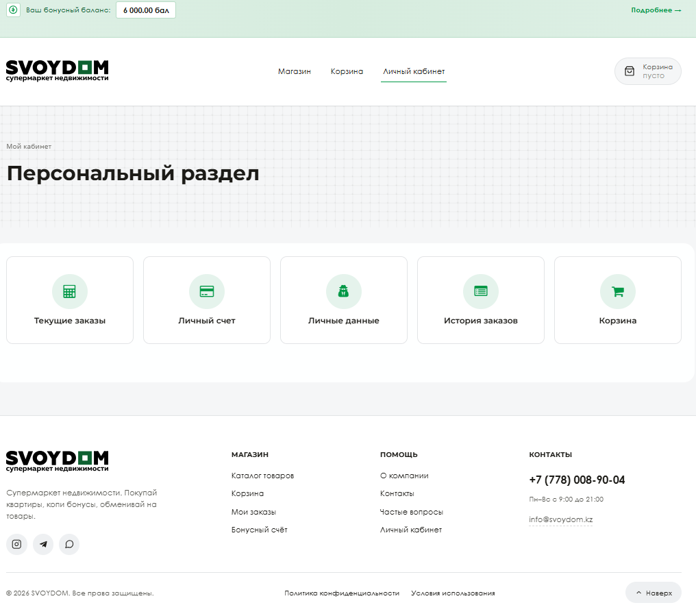Image resolution: width=696 pixels, height=616 pixels.
Task: Click the Наверх back-to-top button
Action: (x=654, y=593)
